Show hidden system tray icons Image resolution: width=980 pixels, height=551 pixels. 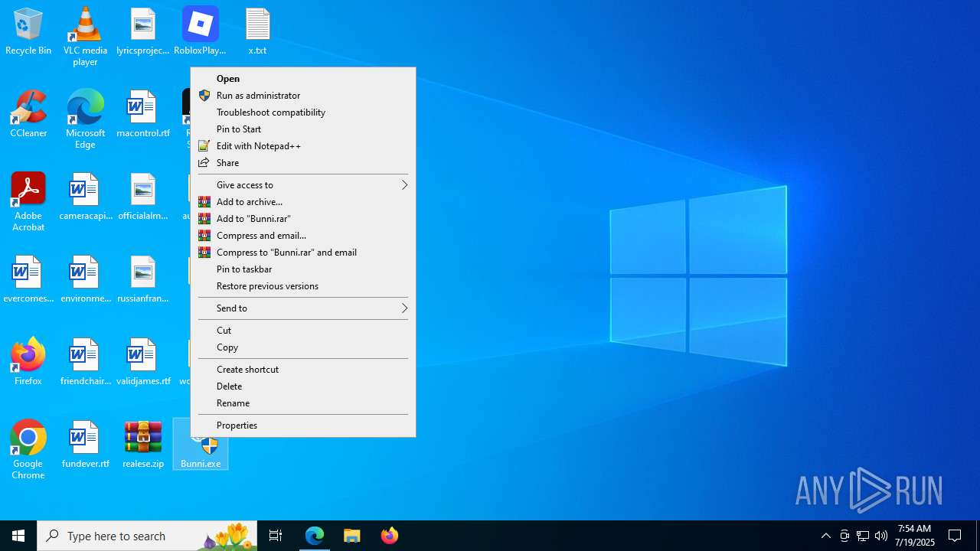(x=826, y=536)
